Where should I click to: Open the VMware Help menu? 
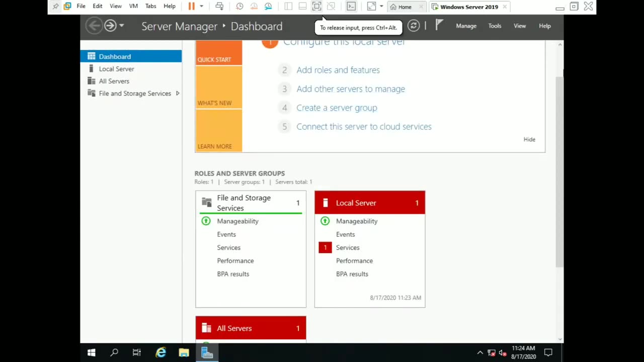coord(170,6)
